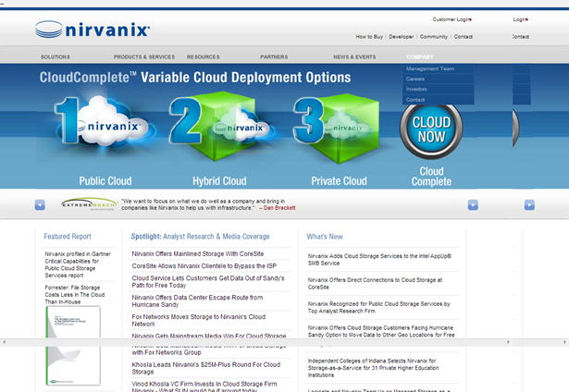Open Nirvanix Recognized for Public Cloud Storage news

(378, 308)
